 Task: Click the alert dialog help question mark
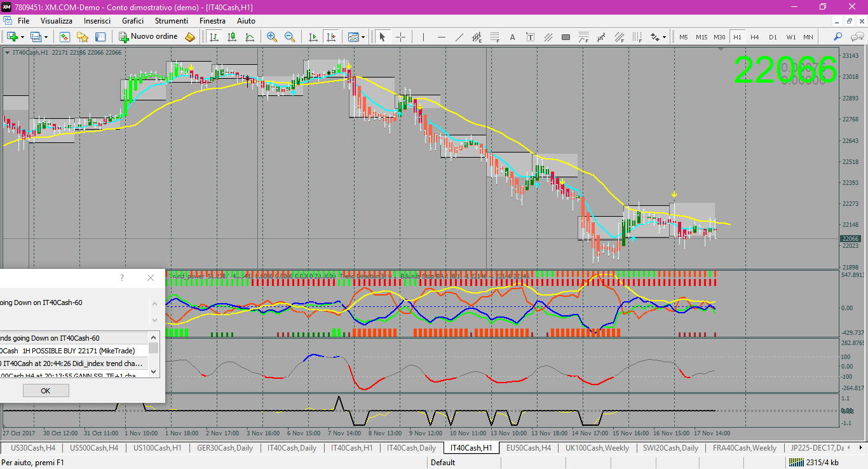(122, 278)
